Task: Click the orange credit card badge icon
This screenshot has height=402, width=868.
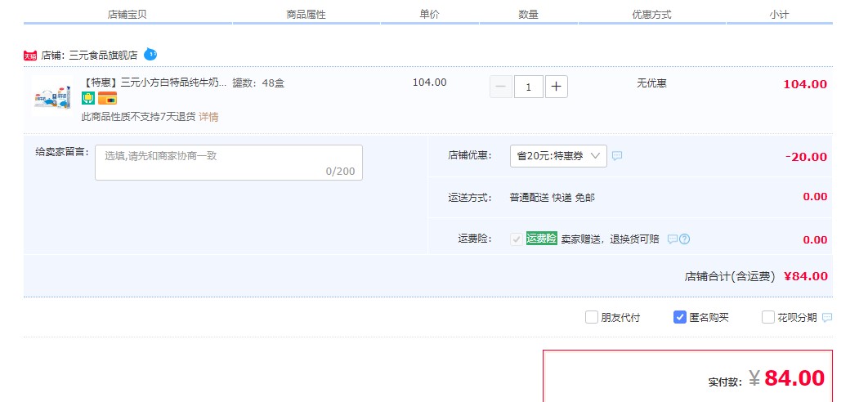Action: coord(107,98)
